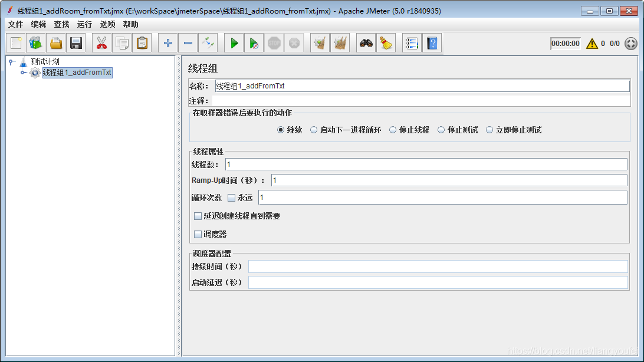This screenshot has height=362, width=644.
Task: Open the 编辑 menu
Action: (38, 24)
